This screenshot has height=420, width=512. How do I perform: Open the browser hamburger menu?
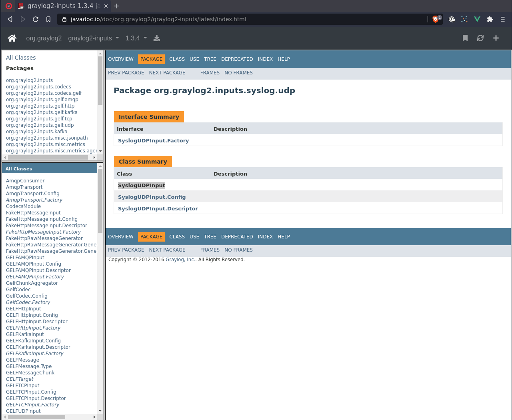pyautogui.click(x=503, y=19)
